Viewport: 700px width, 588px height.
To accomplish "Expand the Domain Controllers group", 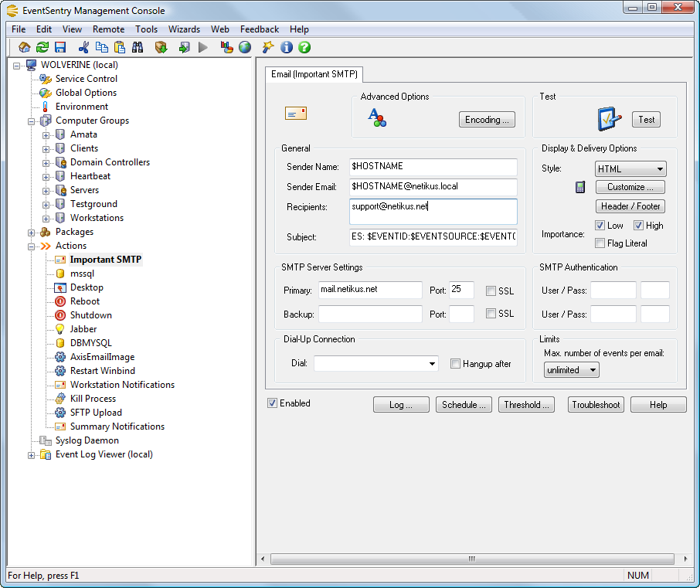I will click(x=46, y=163).
